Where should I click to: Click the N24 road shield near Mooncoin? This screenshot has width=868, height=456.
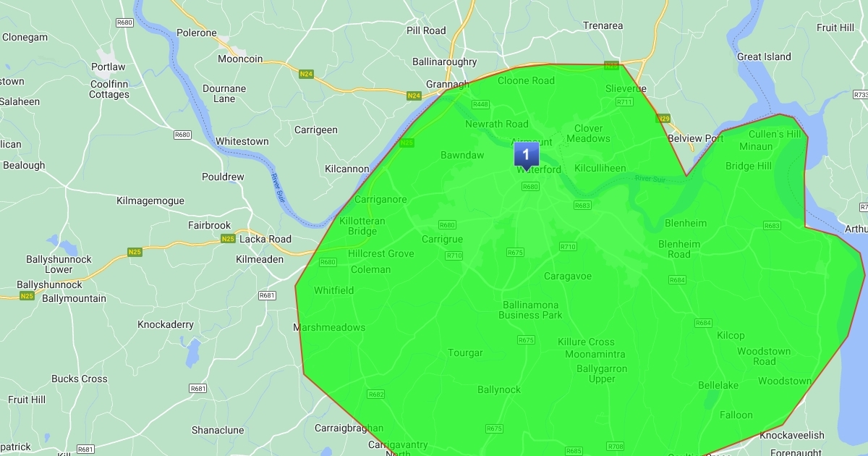(305, 74)
